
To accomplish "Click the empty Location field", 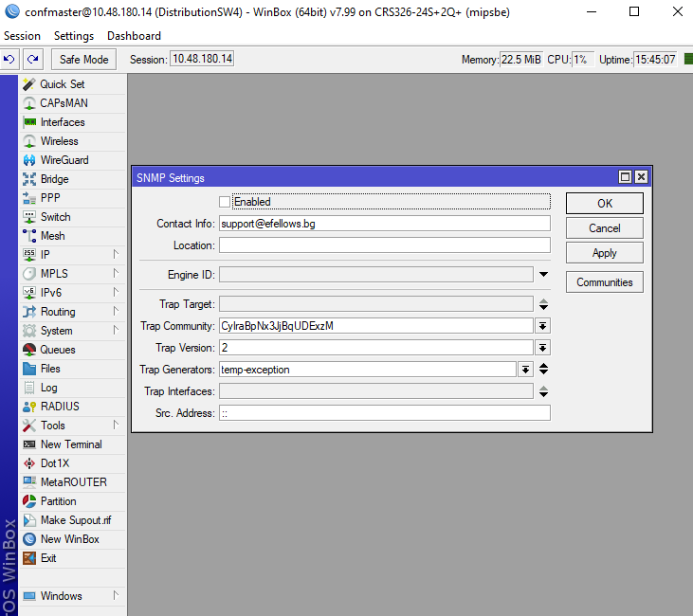I will (x=385, y=245).
